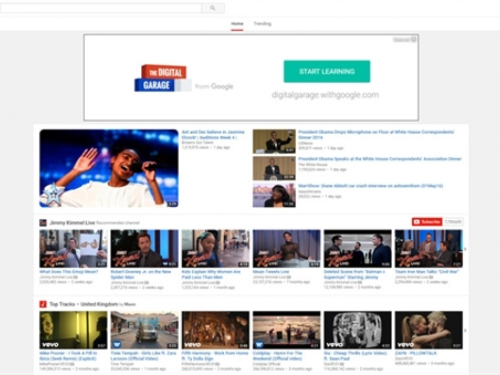Play Mean Tweets Live thumbnail
Viewport: 500px width, 375px height.
pyautogui.click(x=287, y=249)
